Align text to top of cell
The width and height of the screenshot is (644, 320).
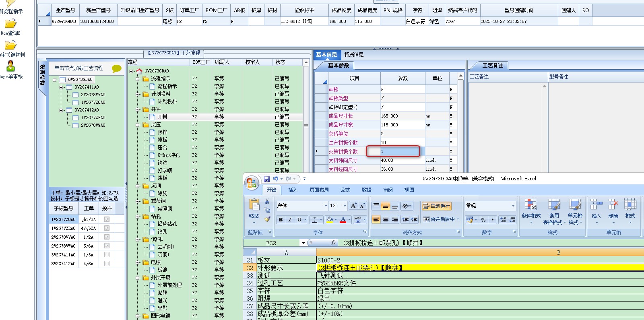[x=376, y=206]
